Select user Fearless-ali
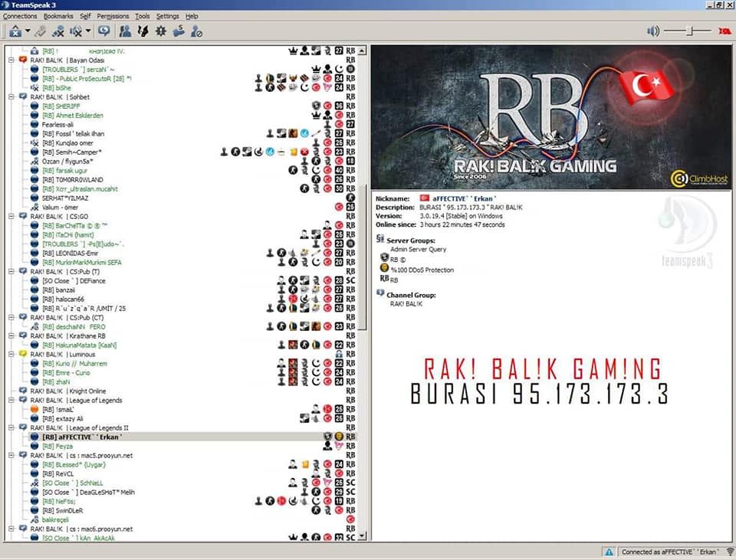This screenshot has height=560, width=736. pyautogui.click(x=58, y=124)
